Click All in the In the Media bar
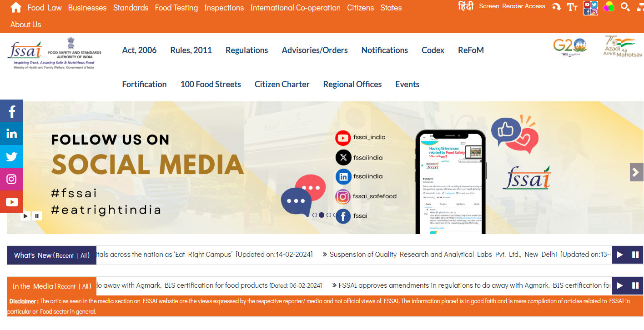Viewport: 644px width, 330px height. coord(86,286)
